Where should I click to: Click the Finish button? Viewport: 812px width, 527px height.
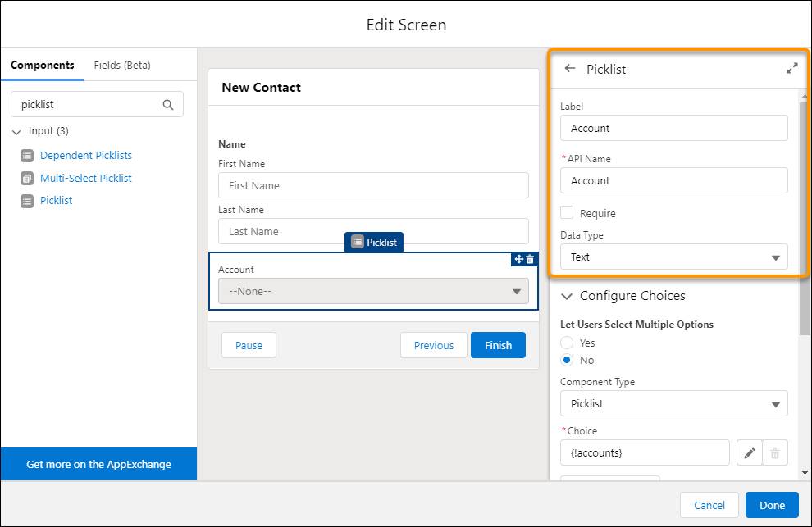point(498,345)
